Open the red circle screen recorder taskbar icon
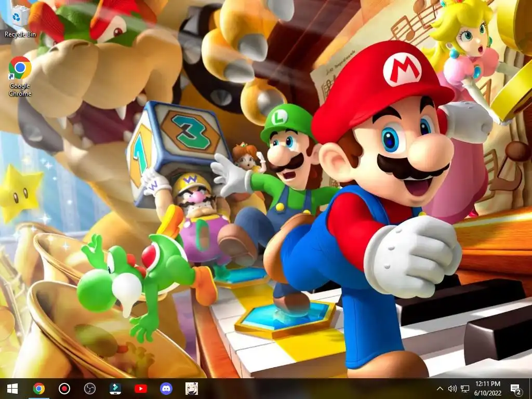 (64, 389)
